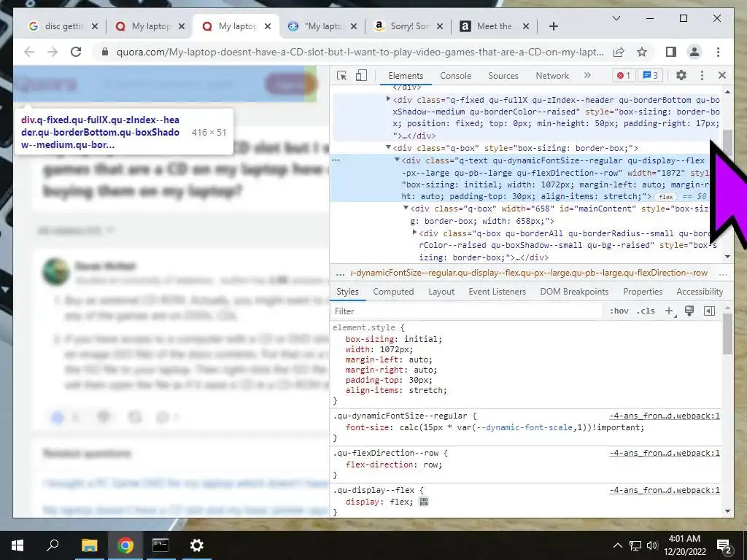
Task: Expand the q-fixed qu-fullX div node
Action: (x=388, y=99)
